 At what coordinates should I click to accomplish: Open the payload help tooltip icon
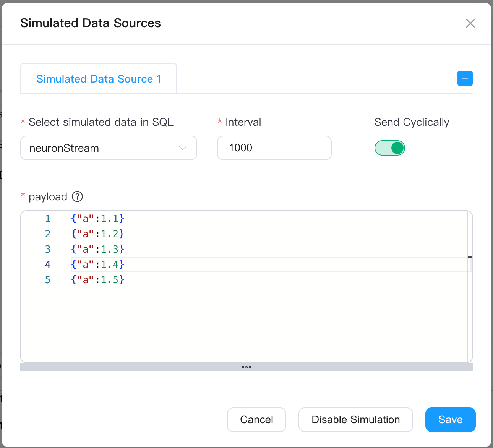(x=77, y=196)
